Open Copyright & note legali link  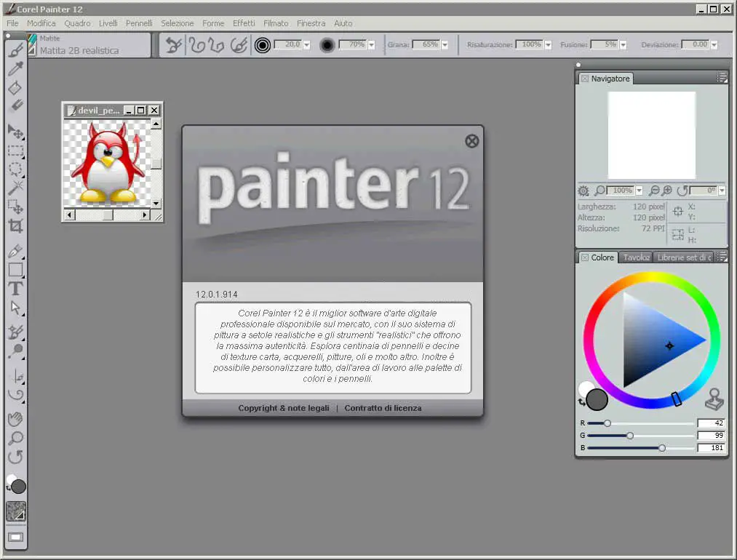click(284, 408)
